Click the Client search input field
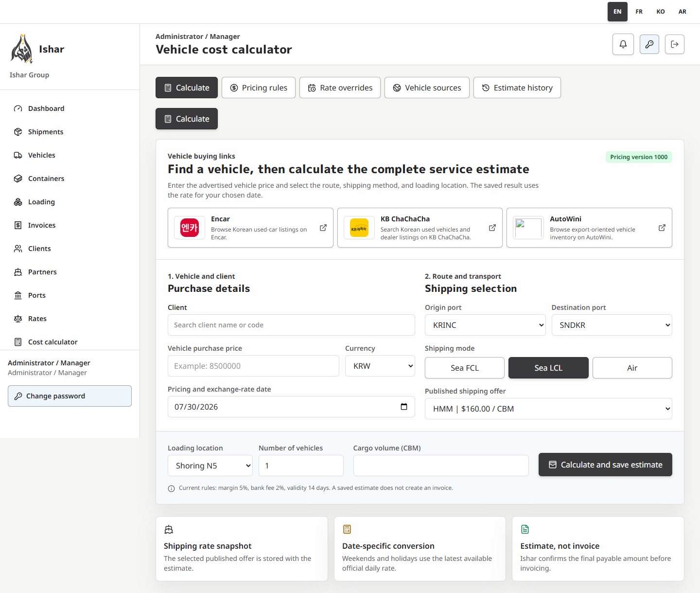This screenshot has width=700, height=593. click(x=291, y=325)
